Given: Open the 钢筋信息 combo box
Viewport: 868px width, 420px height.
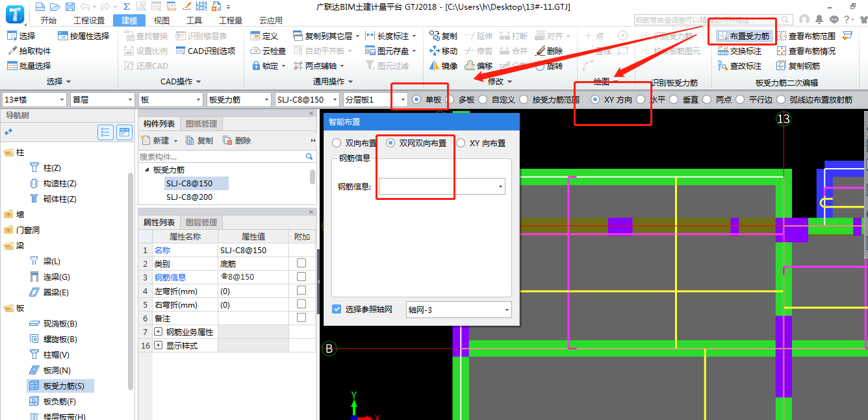Looking at the screenshot, I should pyautogui.click(x=442, y=186).
